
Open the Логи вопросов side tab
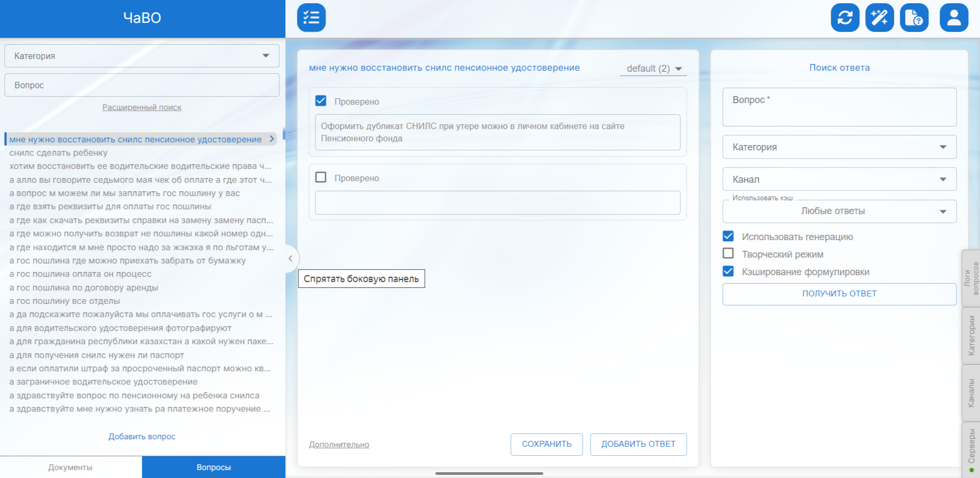[x=971, y=278]
